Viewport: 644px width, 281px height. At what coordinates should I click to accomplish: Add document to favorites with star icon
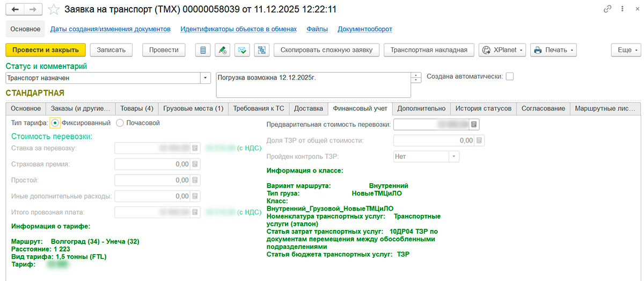pos(53,10)
